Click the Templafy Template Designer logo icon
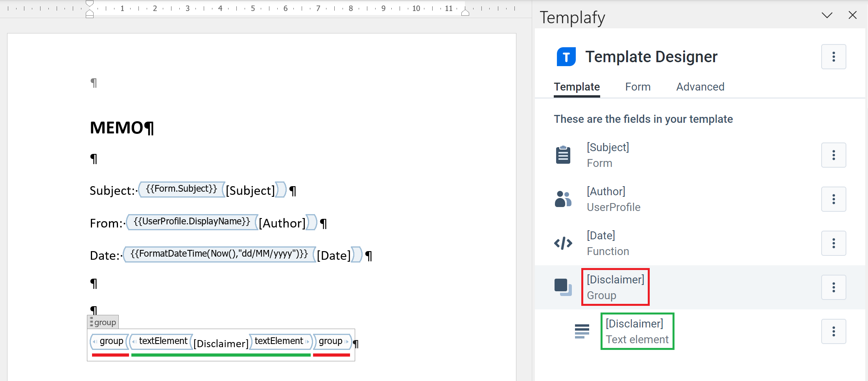Screen dimensions: 868x381 tap(566, 56)
